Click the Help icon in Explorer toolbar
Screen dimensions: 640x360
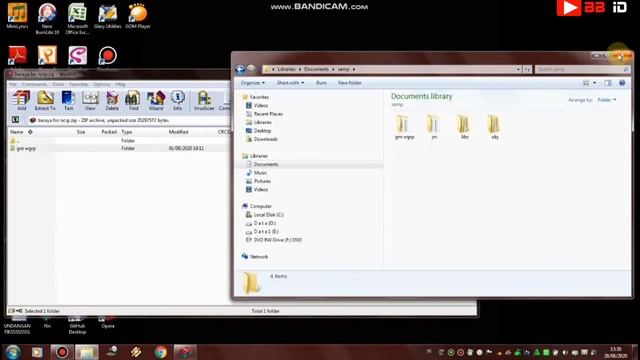pos(622,83)
